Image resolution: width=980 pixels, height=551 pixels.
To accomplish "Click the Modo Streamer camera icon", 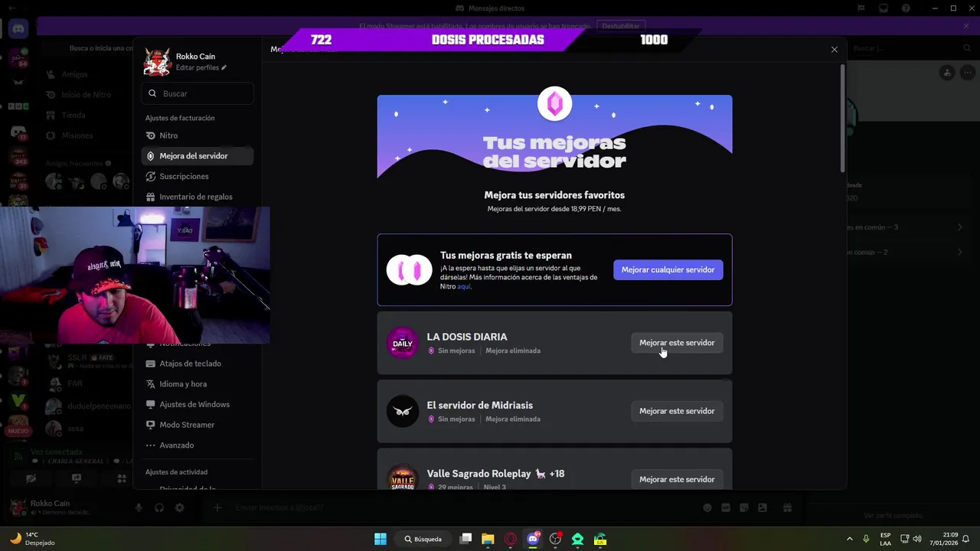I will point(151,425).
